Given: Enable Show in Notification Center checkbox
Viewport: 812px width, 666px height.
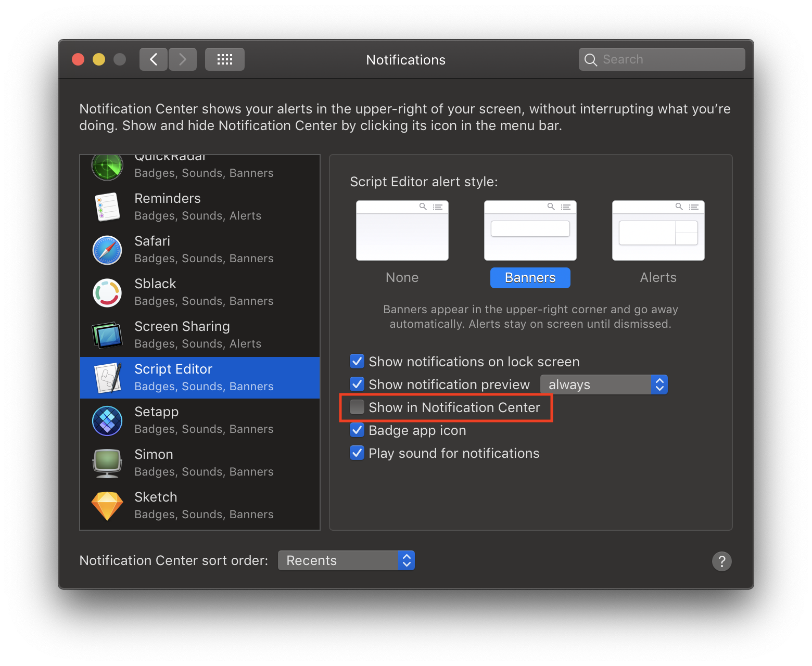Looking at the screenshot, I should (357, 407).
